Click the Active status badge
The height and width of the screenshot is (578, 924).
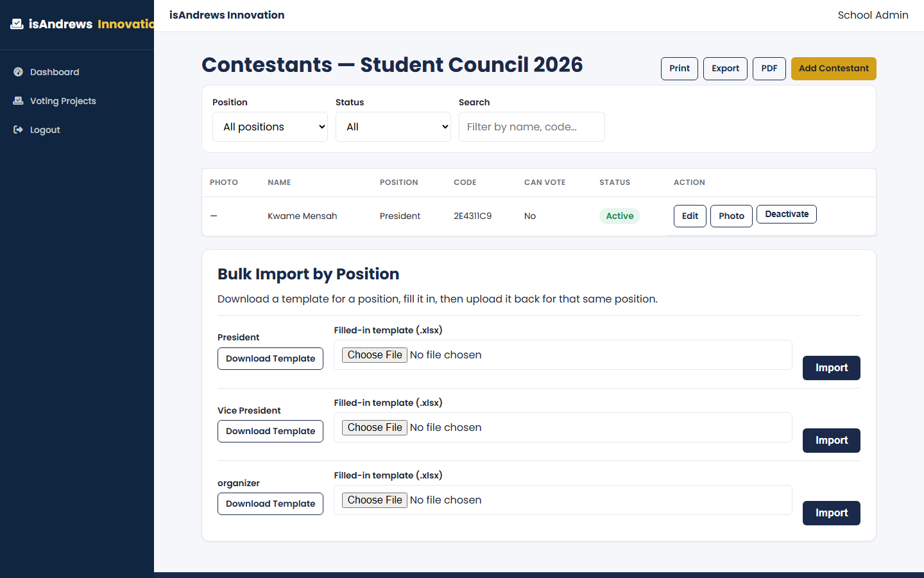pyautogui.click(x=620, y=216)
